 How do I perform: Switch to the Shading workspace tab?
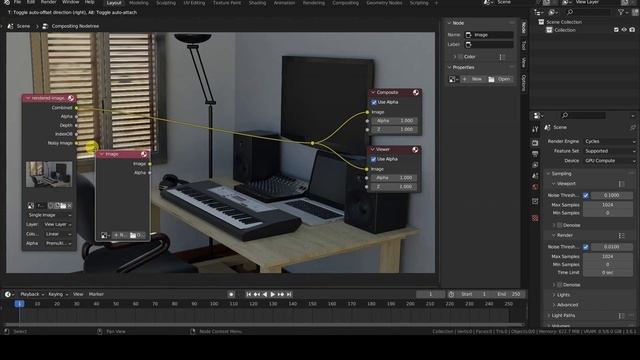coord(257,3)
